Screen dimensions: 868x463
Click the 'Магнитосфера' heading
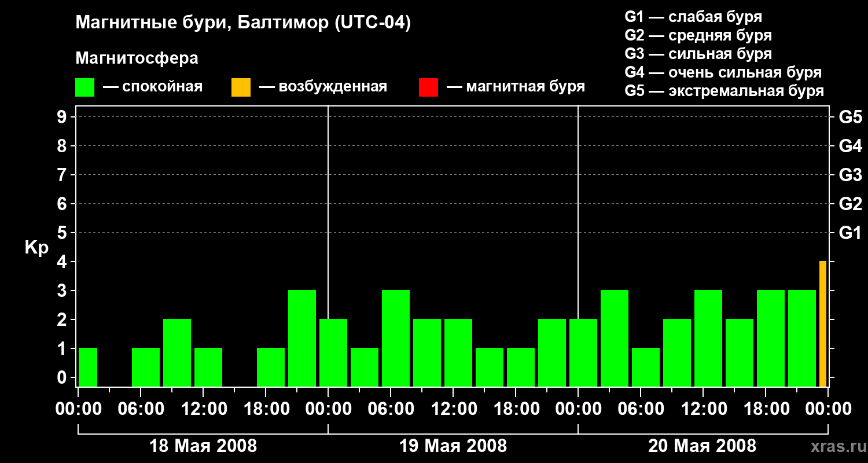pyautogui.click(x=137, y=58)
